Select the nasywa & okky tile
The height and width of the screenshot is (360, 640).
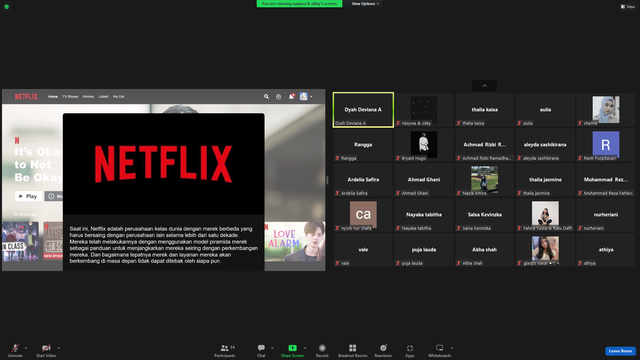tap(424, 110)
